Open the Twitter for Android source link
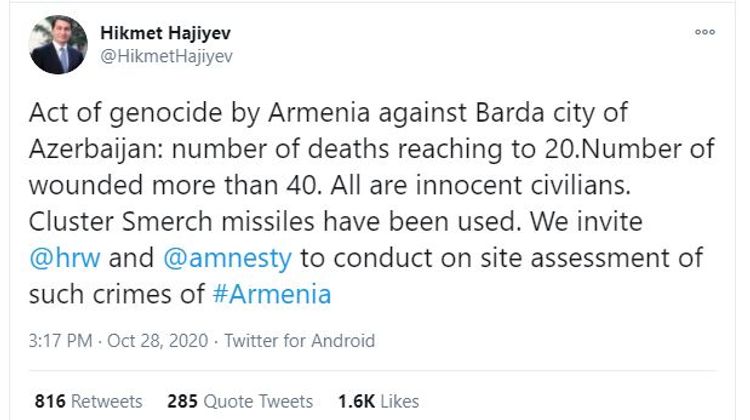Image resolution: width=750 pixels, height=420 pixels. click(299, 341)
